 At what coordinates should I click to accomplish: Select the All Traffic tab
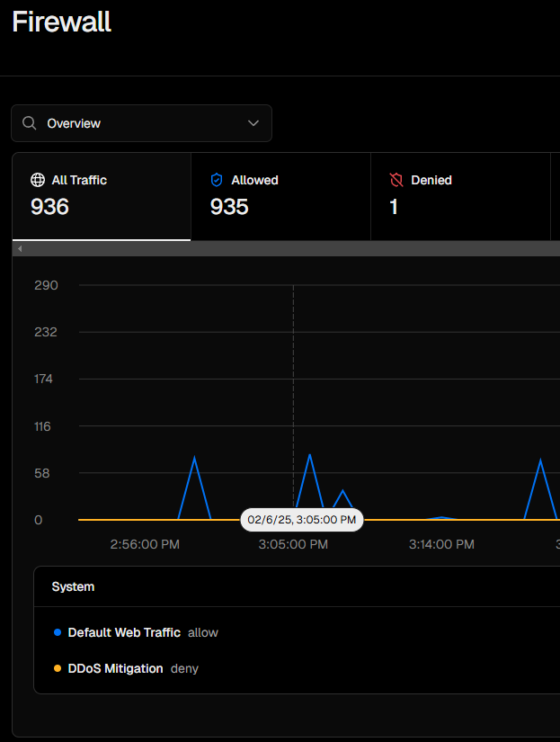[x=102, y=197]
